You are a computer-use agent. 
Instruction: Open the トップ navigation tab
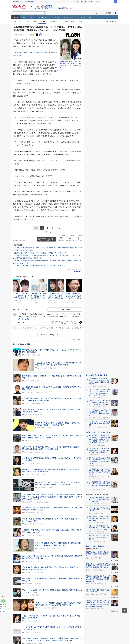pyautogui.click(x=16, y=17)
